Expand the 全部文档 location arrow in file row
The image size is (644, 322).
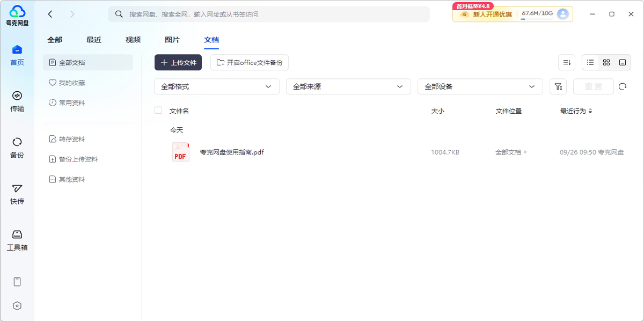[525, 152]
